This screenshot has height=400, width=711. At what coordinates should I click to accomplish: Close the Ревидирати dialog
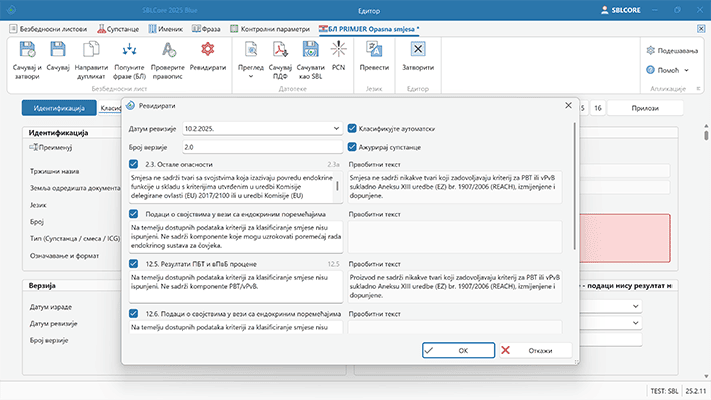click(x=568, y=105)
